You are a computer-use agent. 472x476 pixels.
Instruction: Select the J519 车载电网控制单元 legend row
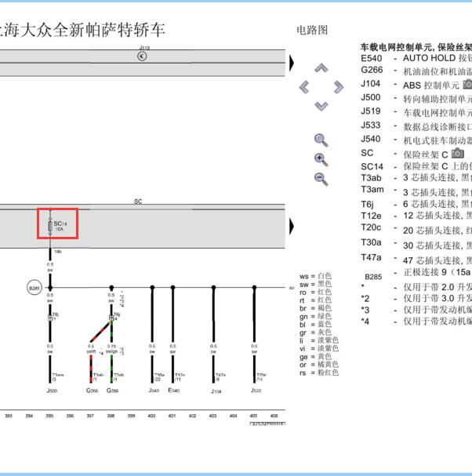click(416, 111)
